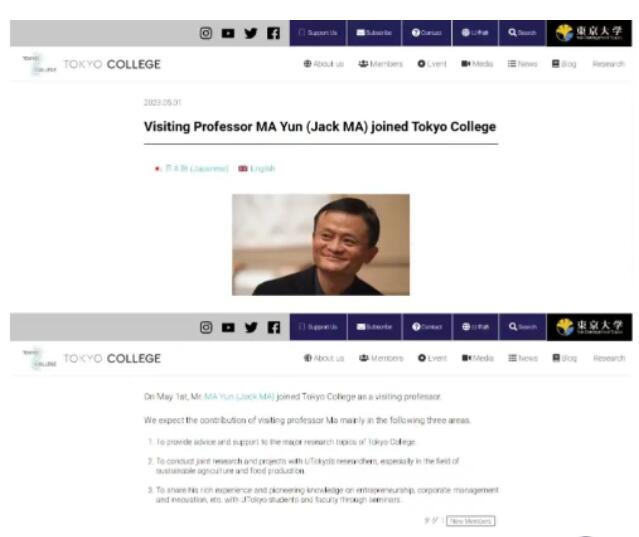This screenshot has width=639, height=537.
Task: Click University of Tokyo logo in upper header
Action: [589, 33]
